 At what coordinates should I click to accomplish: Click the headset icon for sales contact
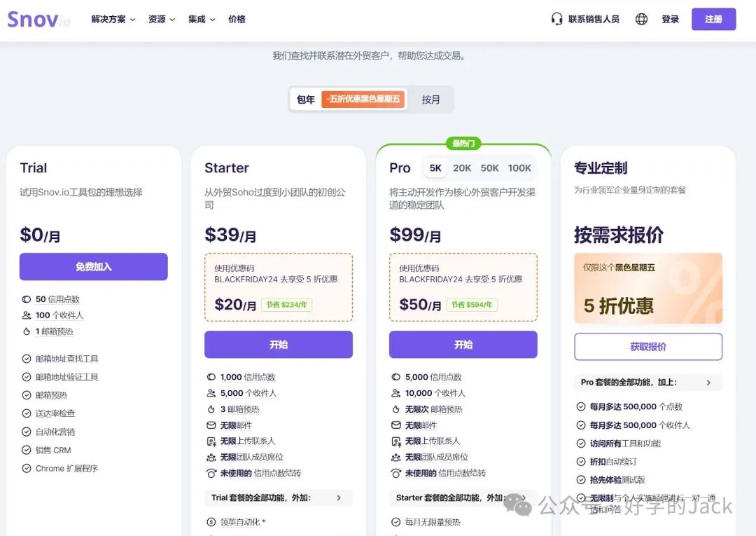point(556,19)
